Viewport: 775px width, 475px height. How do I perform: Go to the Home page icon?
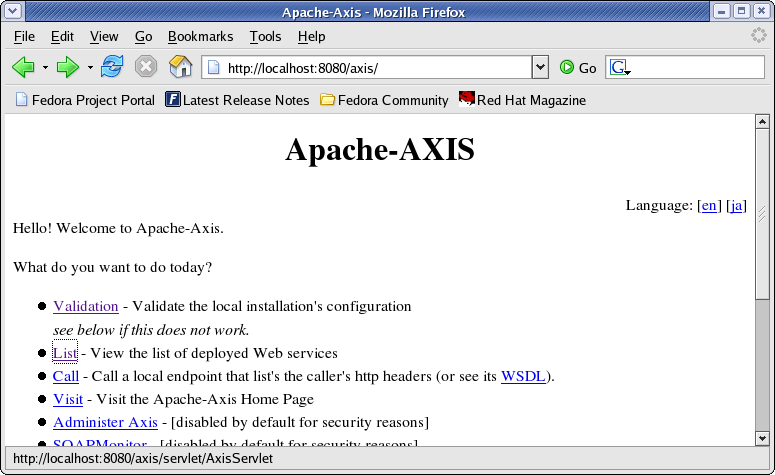click(180, 67)
